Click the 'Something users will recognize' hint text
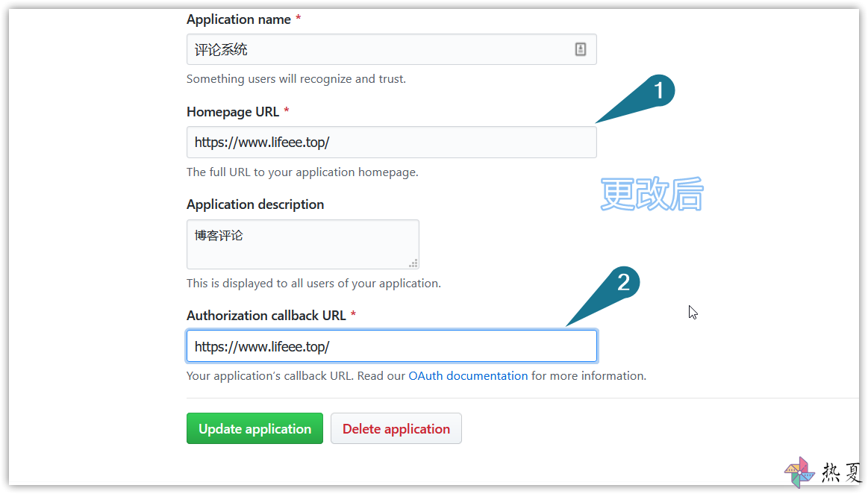Screen dimensions: 868x494 tap(296, 79)
